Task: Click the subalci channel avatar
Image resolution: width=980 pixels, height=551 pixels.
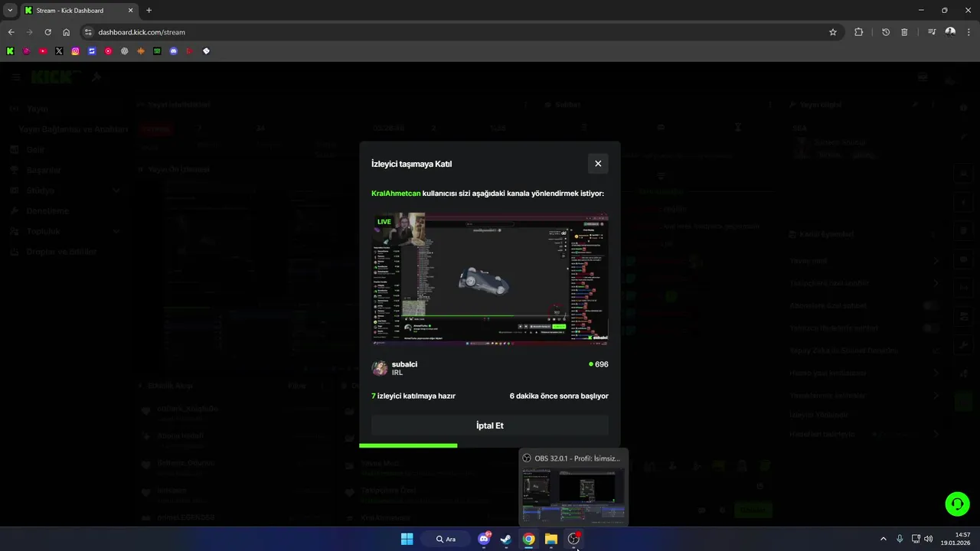Action: (x=380, y=368)
